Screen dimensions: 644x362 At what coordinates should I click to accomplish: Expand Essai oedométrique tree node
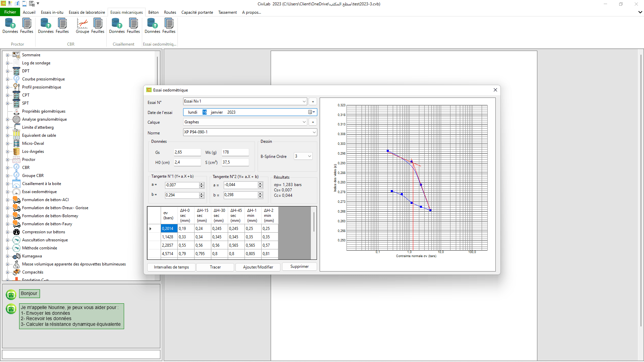[x=7, y=192]
